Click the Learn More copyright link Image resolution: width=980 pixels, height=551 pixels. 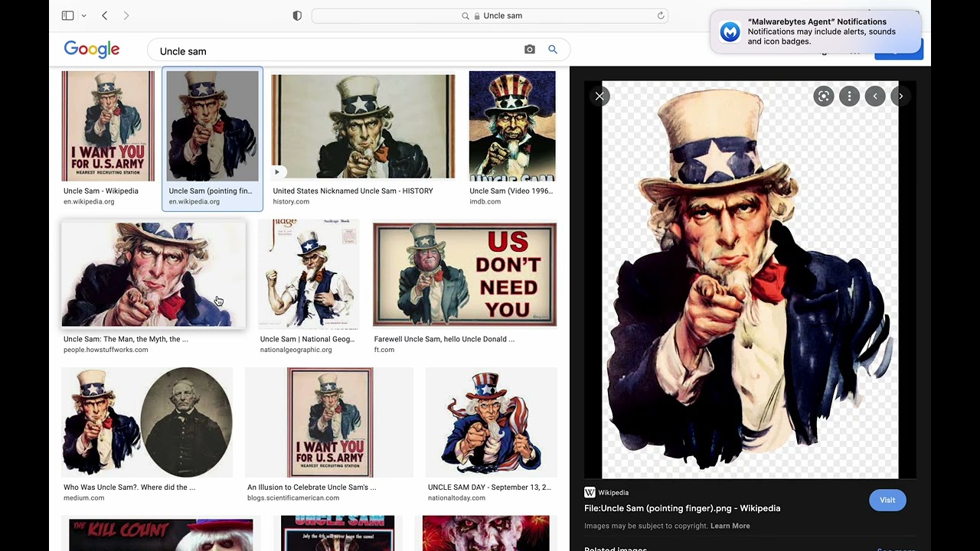point(730,526)
